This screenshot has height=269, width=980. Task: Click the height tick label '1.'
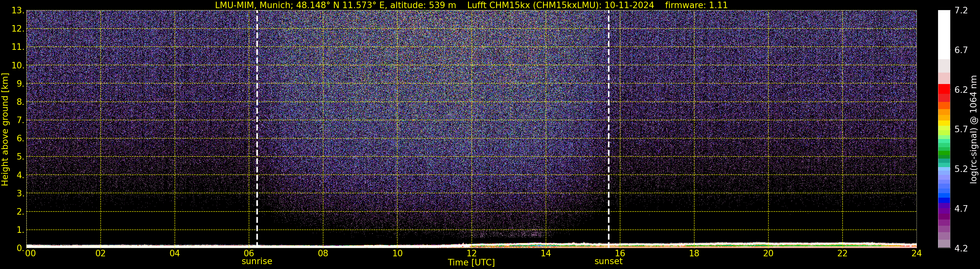pos(20,230)
